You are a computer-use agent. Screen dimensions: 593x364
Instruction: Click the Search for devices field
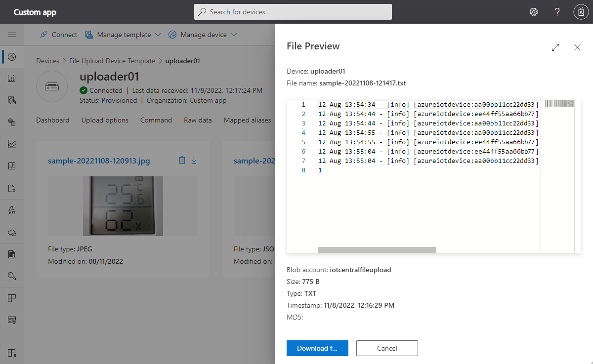click(293, 11)
